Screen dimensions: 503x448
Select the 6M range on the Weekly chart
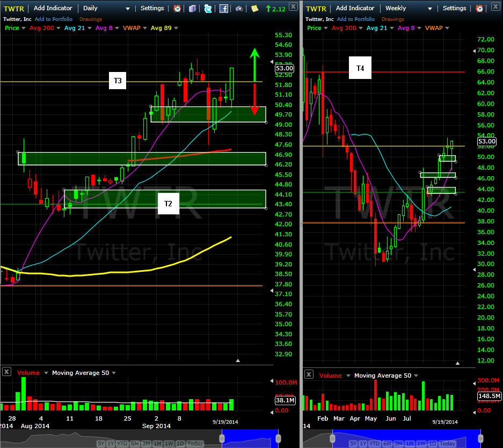(x=387, y=444)
